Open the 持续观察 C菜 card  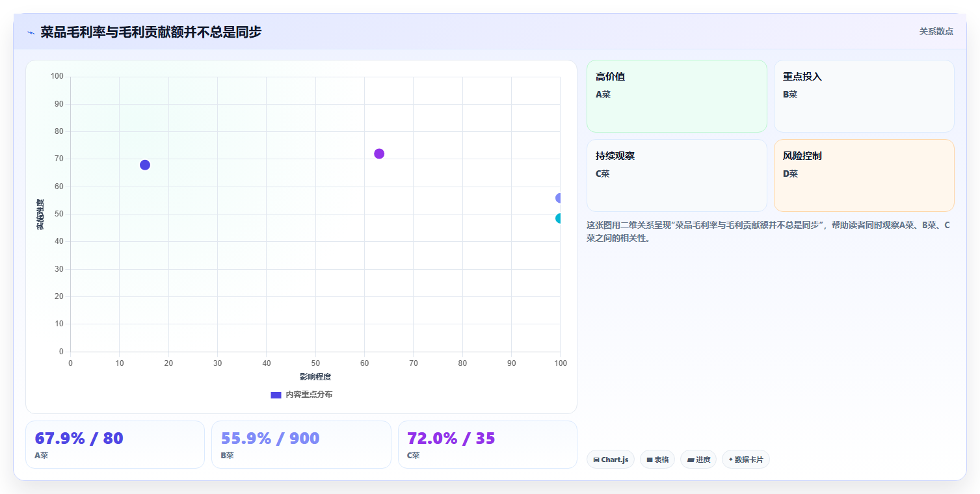(677, 175)
